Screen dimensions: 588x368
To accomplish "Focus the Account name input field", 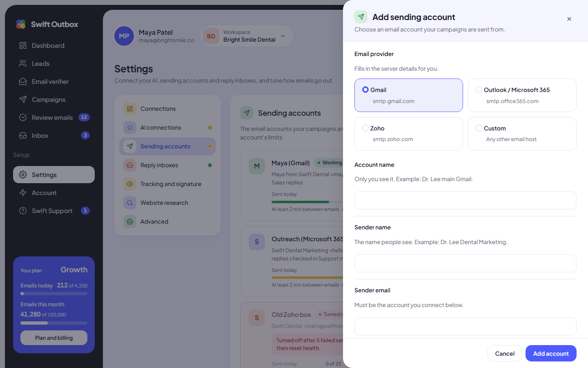I will pos(465,200).
